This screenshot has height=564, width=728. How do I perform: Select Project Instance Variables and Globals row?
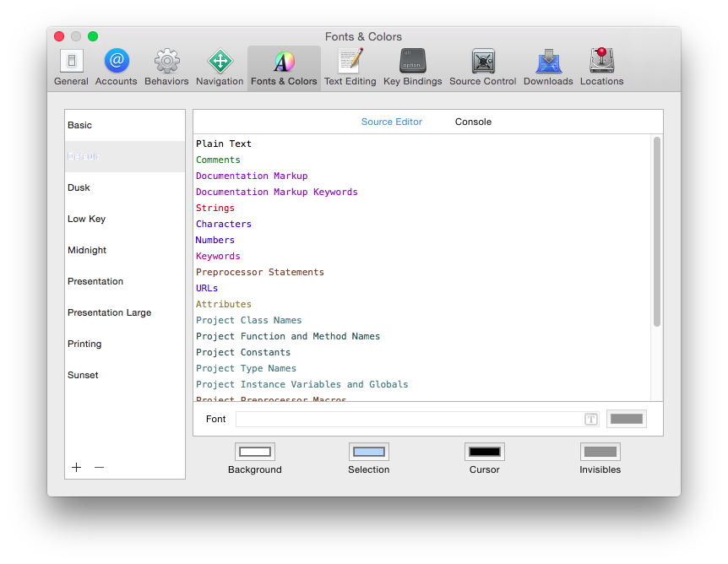(421, 385)
